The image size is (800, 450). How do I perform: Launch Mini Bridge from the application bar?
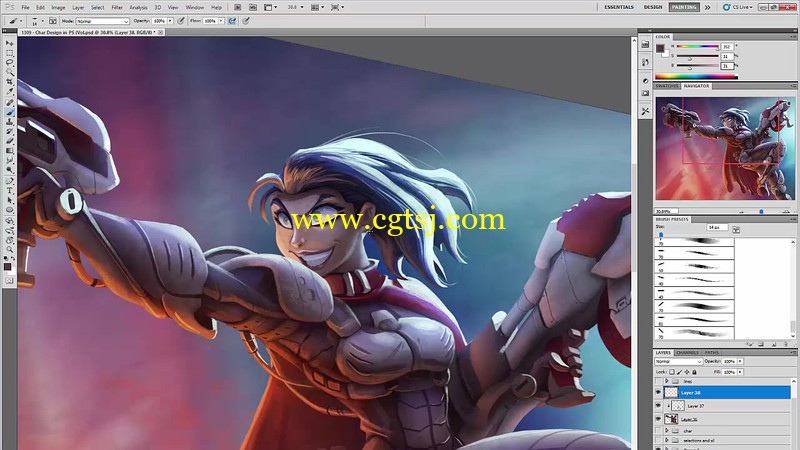click(x=253, y=7)
